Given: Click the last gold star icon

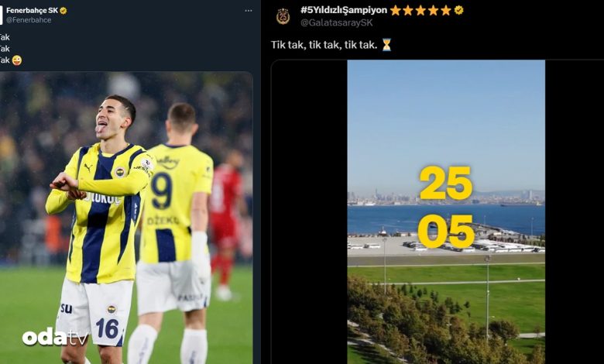Looking at the screenshot, I should (x=446, y=10).
